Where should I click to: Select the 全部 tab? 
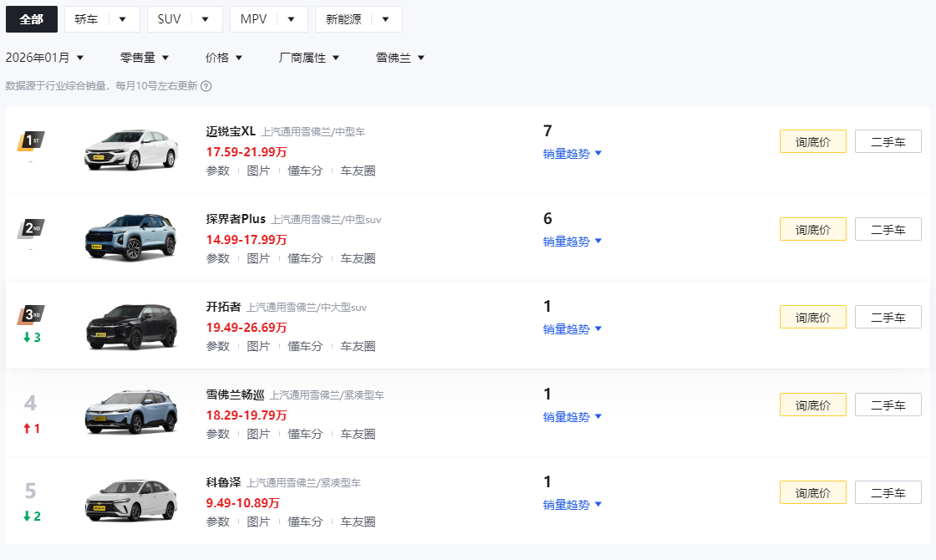coord(32,19)
